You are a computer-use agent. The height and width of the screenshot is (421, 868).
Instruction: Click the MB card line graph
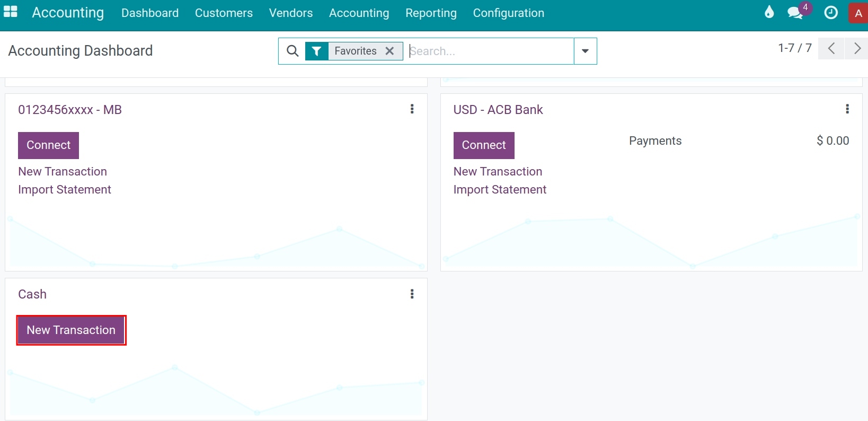[x=216, y=241]
